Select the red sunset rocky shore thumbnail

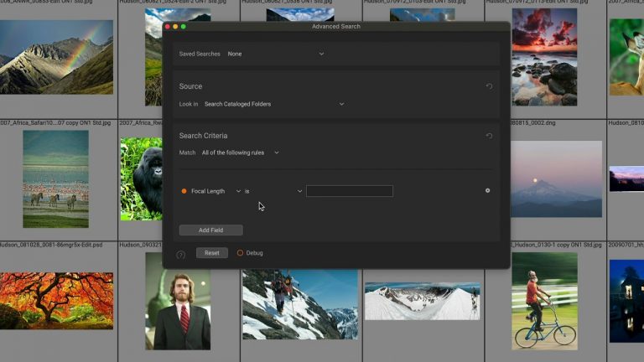coord(544,57)
